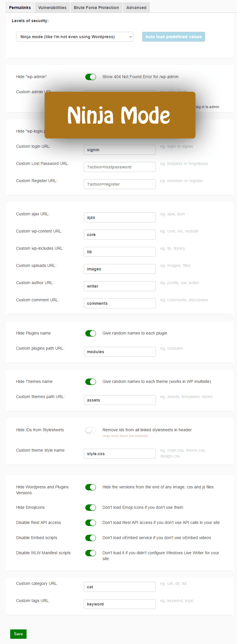Open the Levels of security dropdown
Viewport: 237px width, 644px height.
point(75,37)
